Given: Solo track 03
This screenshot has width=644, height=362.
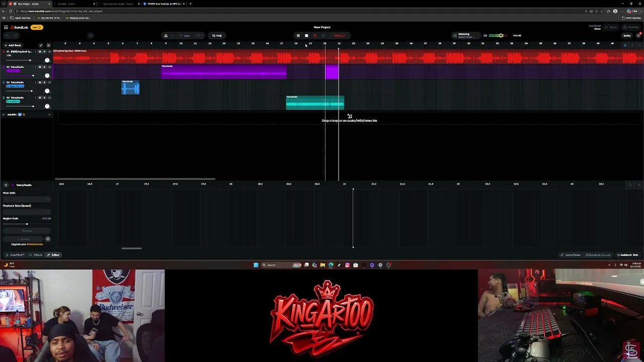Looking at the screenshot, I should pyautogui.click(x=44, y=82).
